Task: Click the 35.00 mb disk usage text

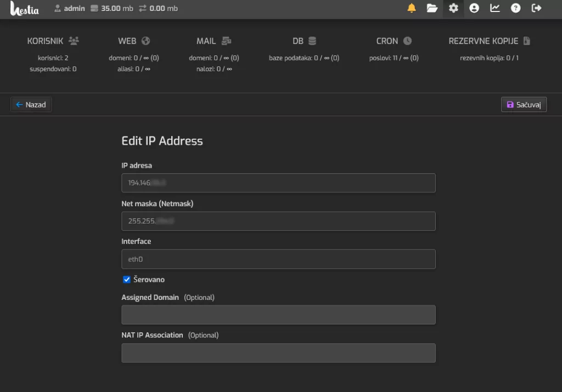Action: (x=117, y=8)
